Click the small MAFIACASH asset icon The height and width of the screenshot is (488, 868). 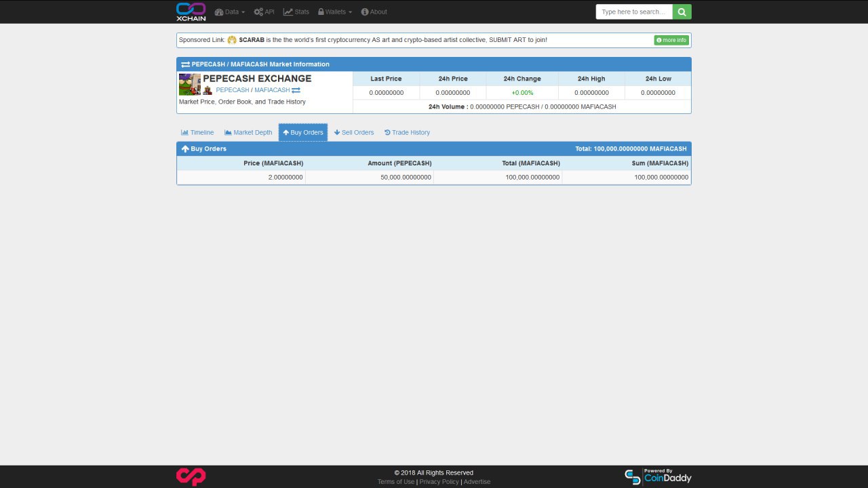[x=208, y=90]
